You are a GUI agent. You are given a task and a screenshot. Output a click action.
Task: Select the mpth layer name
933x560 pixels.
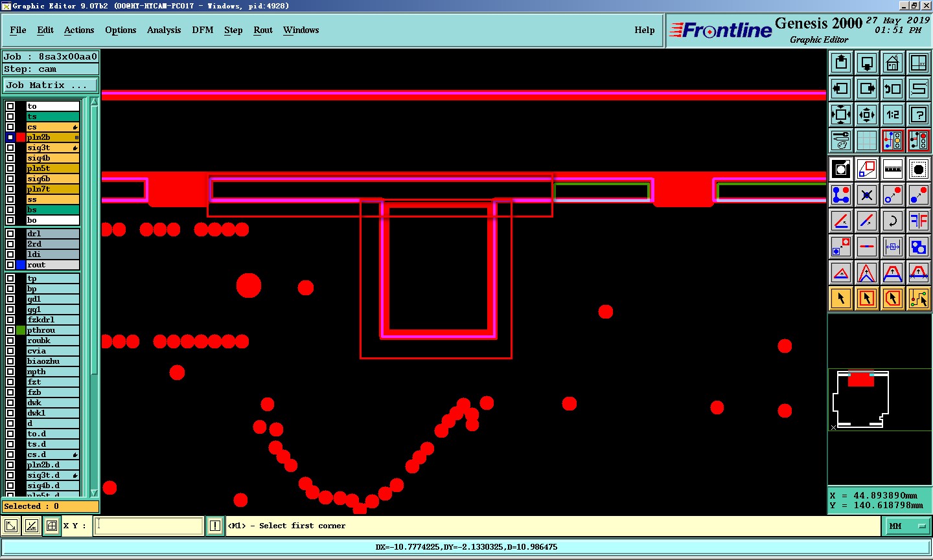(x=52, y=372)
